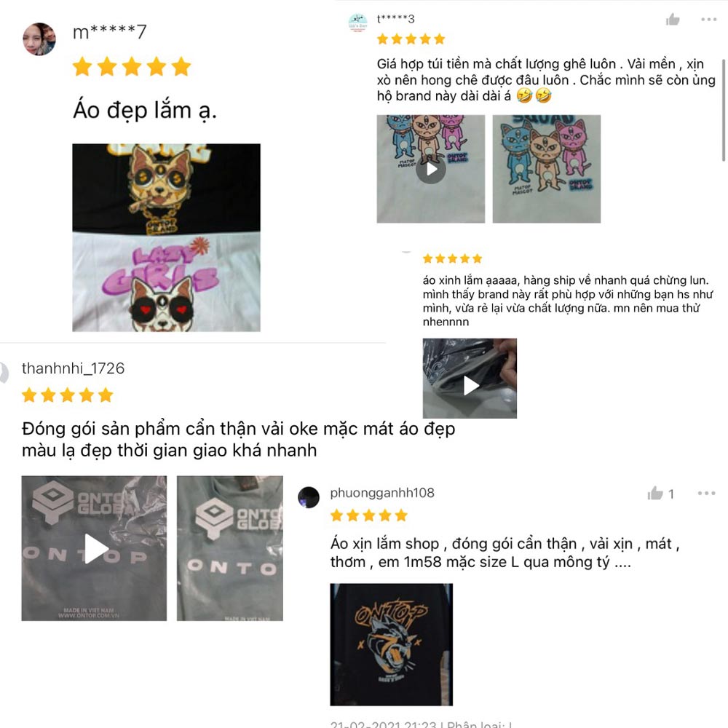Image resolution: width=728 pixels, height=728 pixels.
Task: Open the phuongganhh108 username
Action: tap(382, 493)
